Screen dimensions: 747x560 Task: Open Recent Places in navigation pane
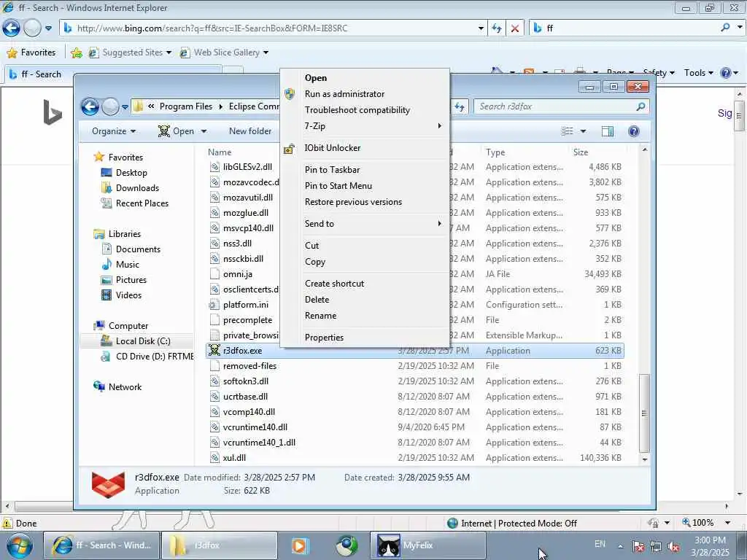pos(142,203)
